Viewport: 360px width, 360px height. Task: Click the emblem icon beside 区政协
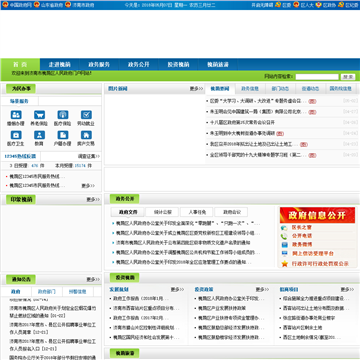[x=318, y=5]
